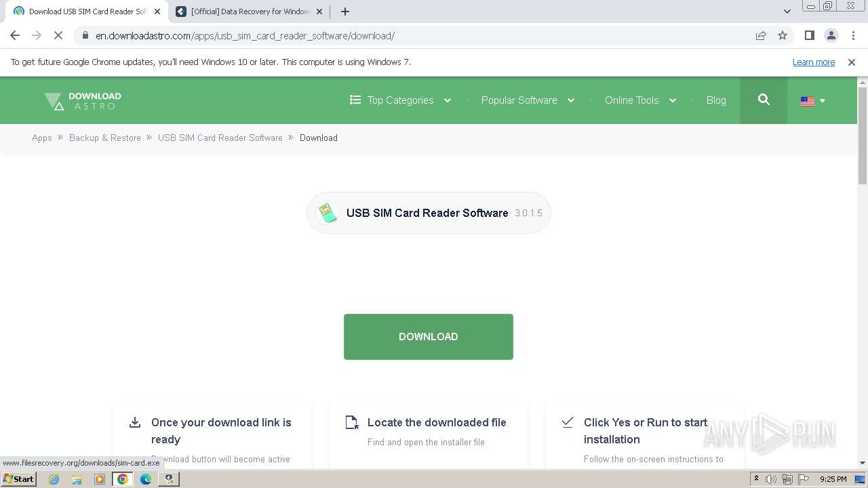This screenshot has width=868, height=488.
Task: Open Microsoft Edge from the taskbar
Action: coord(146,479)
